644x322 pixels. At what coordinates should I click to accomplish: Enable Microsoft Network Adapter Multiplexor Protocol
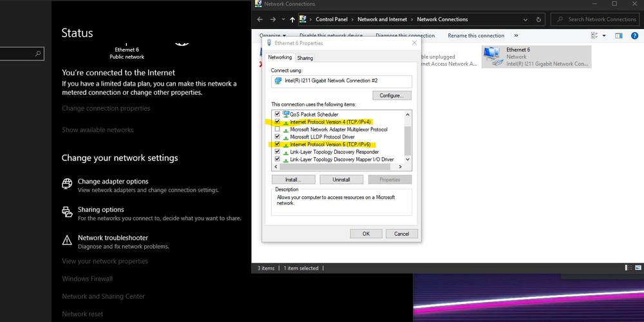point(277,129)
